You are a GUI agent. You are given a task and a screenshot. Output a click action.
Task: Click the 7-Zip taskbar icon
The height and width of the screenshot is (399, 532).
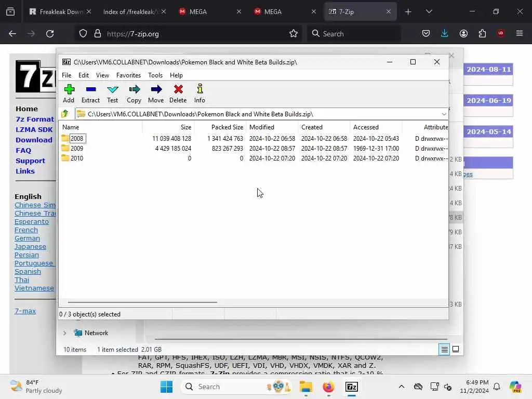(x=352, y=387)
